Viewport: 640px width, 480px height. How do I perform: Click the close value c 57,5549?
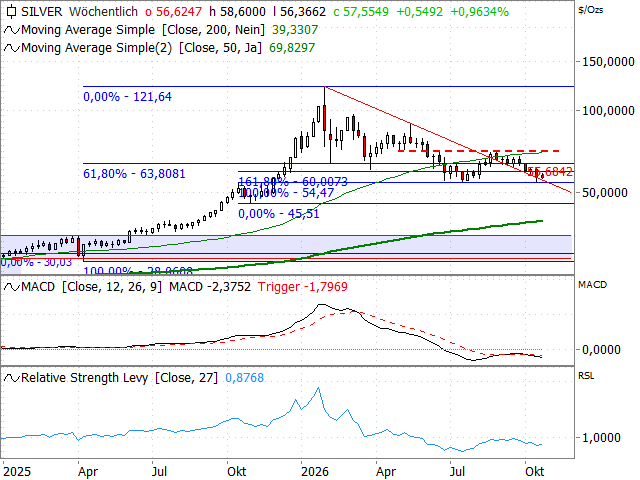(361, 12)
